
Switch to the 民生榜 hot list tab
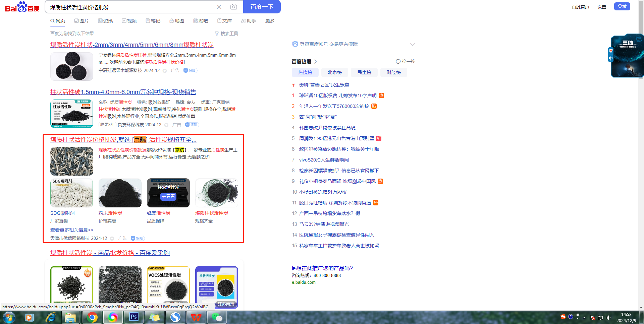click(364, 72)
